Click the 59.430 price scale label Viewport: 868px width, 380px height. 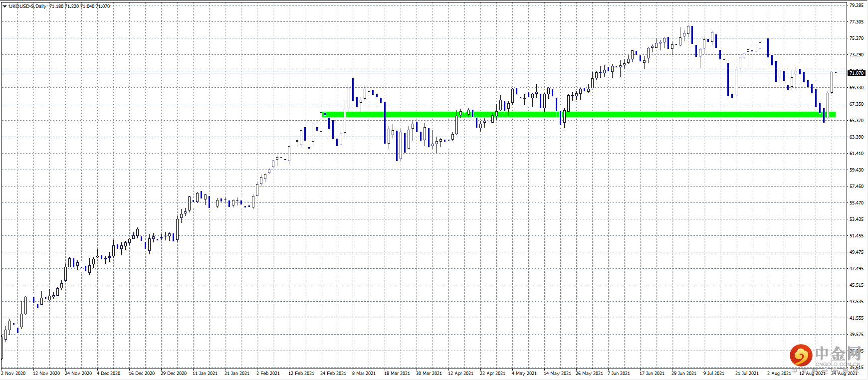point(857,170)
